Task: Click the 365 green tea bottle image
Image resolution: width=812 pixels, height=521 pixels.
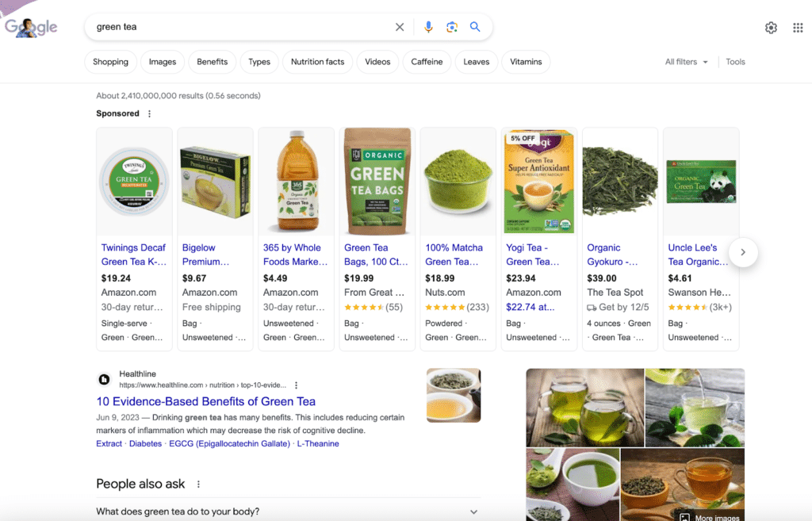Action: click(297, 180)
